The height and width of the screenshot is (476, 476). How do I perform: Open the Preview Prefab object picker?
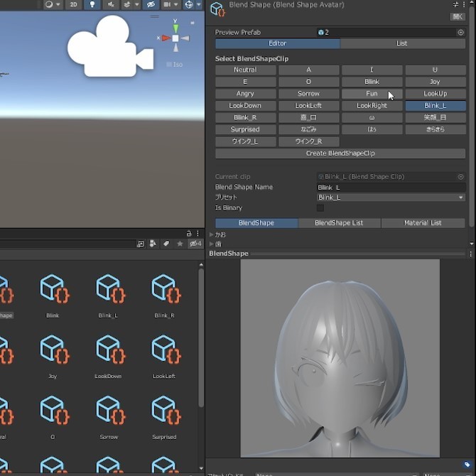click(460, 32)
